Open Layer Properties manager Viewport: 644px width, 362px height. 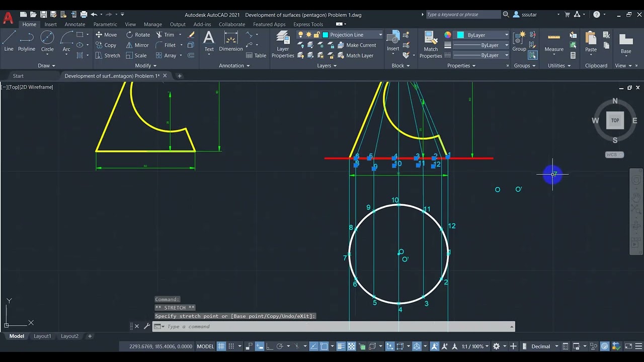pos(283,44)
